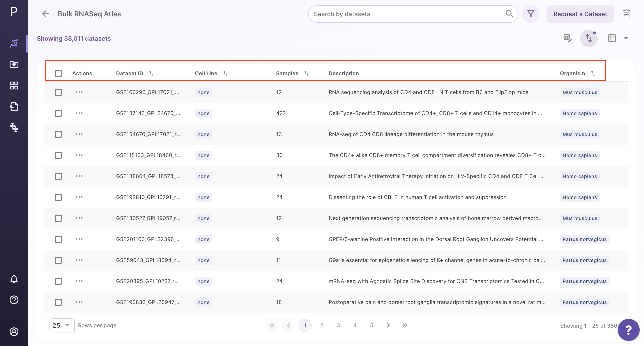Tick the select-all checkbox in the table header
The width and height of the screenshot is (644, 346).
coord(58,73)
